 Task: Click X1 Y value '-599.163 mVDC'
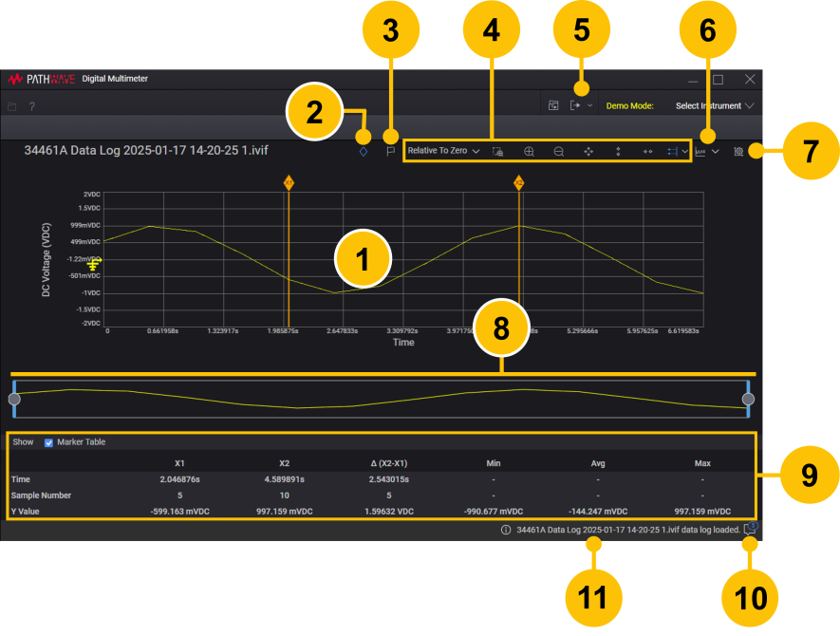point(180,512)
